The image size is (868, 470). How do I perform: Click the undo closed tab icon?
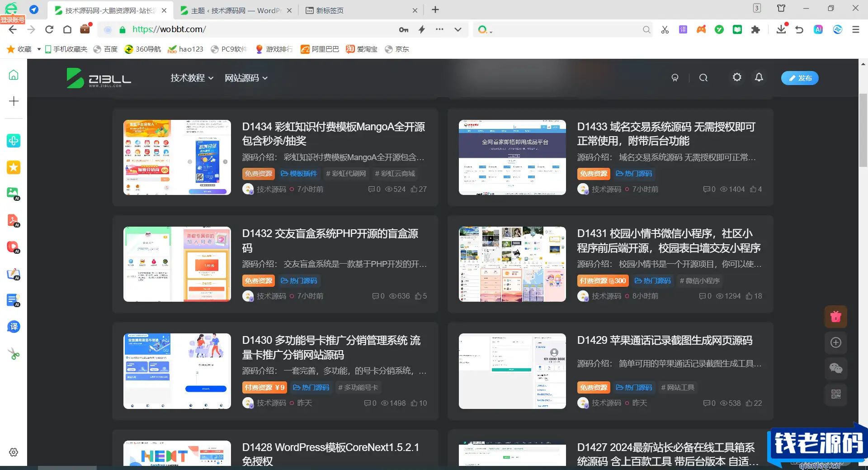[x=799, y=29]
